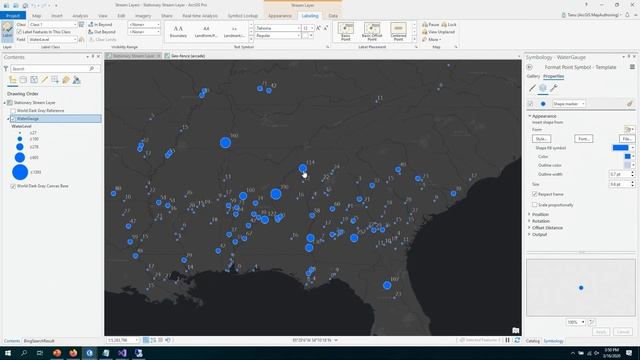The height and width of the screenshot is (360, 640).
Task: Select List By Selection icon
Action: click(34, 80)
